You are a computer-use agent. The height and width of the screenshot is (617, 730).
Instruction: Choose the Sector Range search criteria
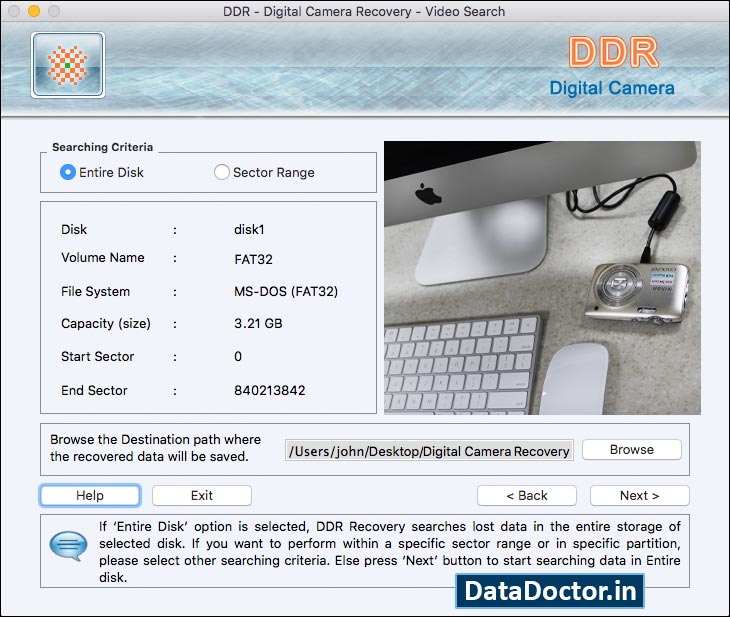tap(222, 172)
